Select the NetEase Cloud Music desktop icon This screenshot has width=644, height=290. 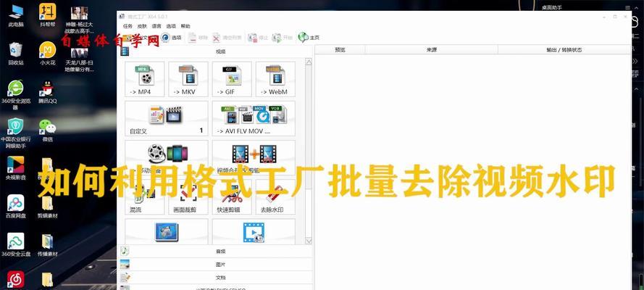coord(16,279)
